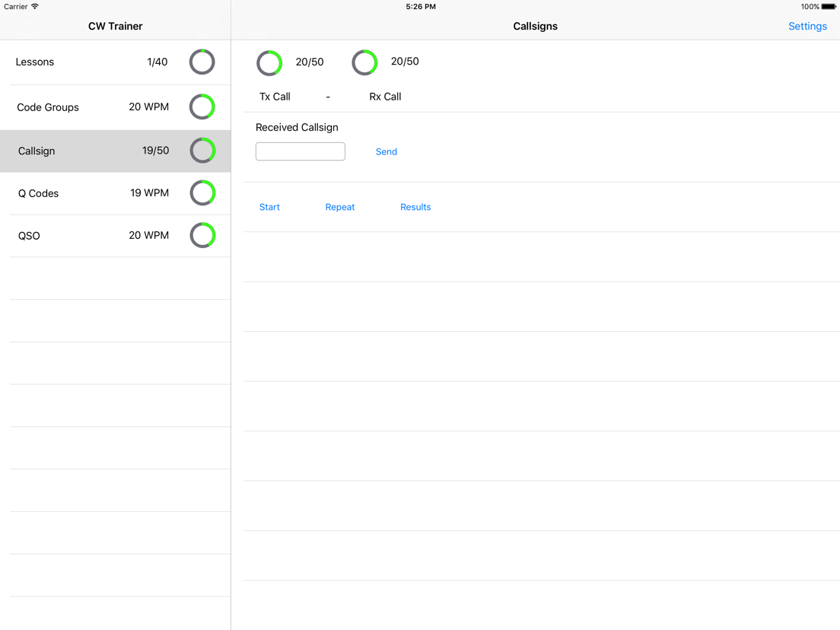Click the progress ring above Rx Call
Screen dimensions: 840x630
point(364,62)
